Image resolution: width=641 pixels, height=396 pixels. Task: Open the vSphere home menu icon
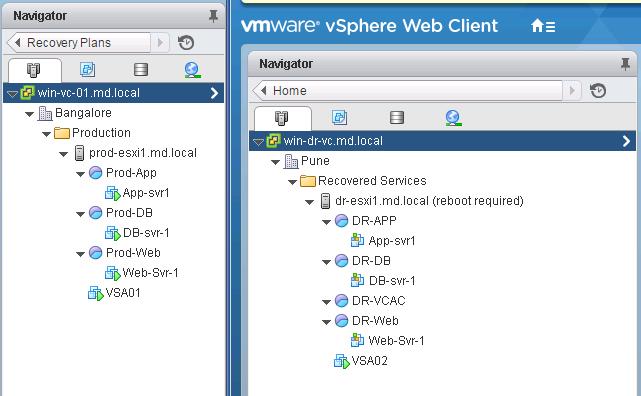pos(543,26)
